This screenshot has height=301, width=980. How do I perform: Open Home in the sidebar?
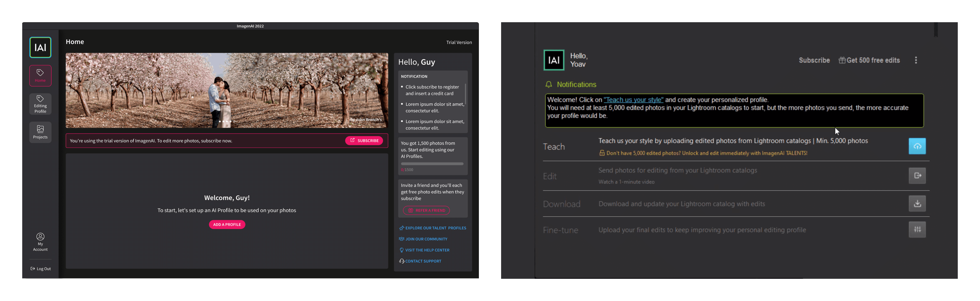coord(40,76)
